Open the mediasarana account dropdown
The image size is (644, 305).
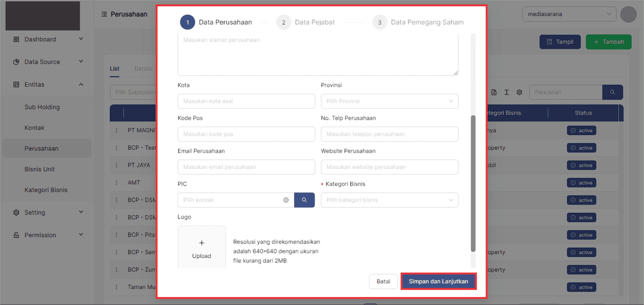pos(569,14)
